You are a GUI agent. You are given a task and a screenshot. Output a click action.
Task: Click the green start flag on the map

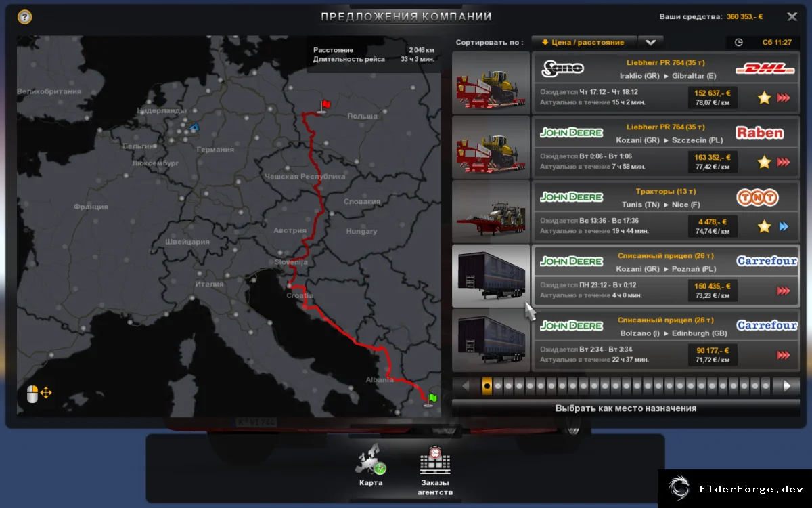431,399
